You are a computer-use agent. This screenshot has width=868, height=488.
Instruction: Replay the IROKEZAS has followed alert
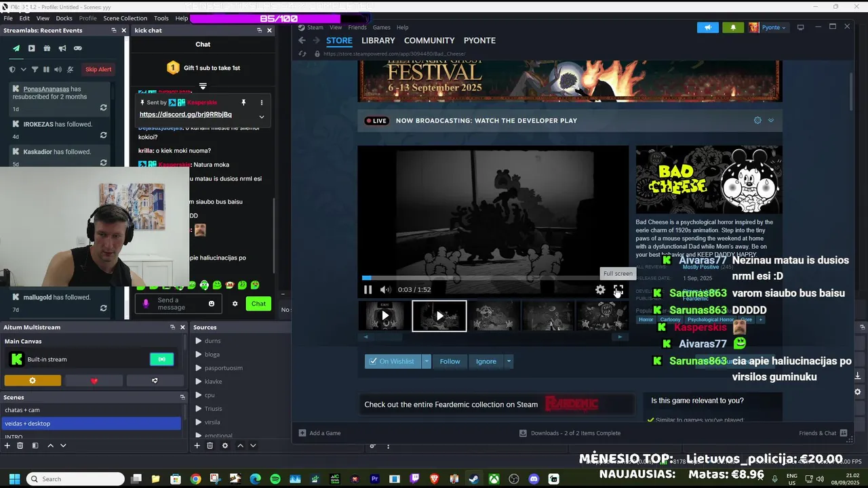tap(103, 135)
